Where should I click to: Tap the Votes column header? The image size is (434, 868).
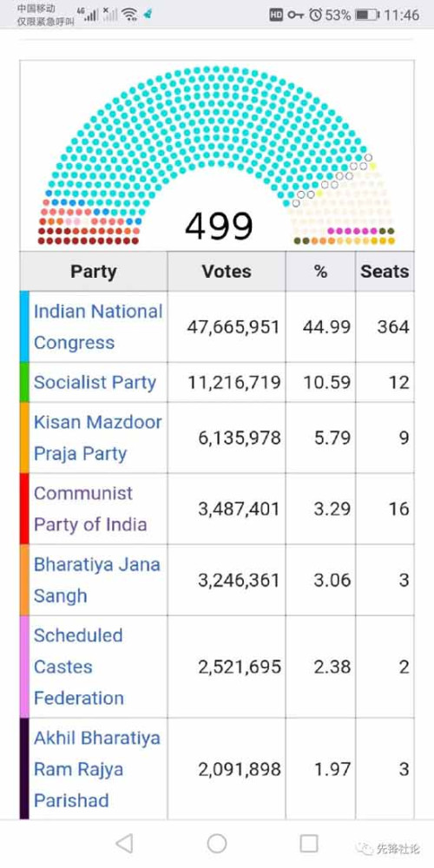point(227,271)
